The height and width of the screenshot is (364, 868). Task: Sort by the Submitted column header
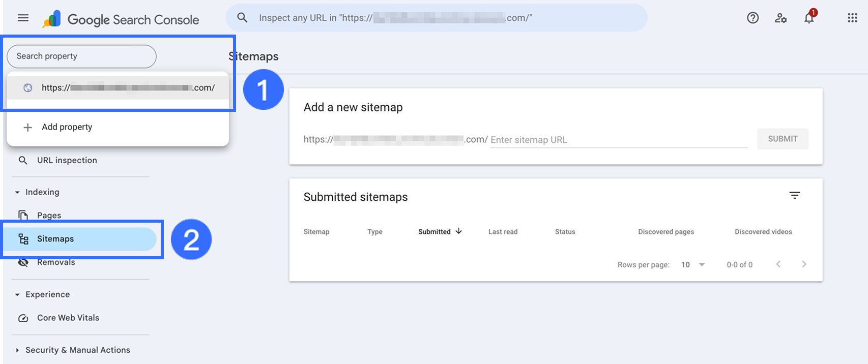point(435,232)
